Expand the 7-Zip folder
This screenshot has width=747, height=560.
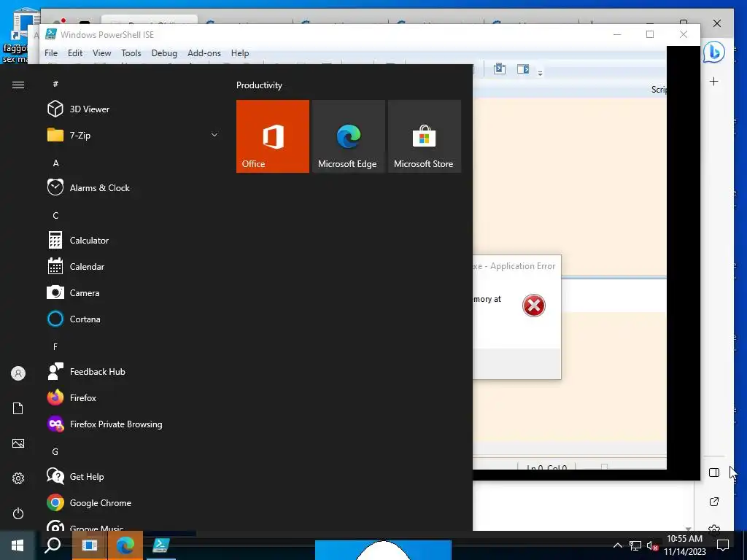coord(135,135)
